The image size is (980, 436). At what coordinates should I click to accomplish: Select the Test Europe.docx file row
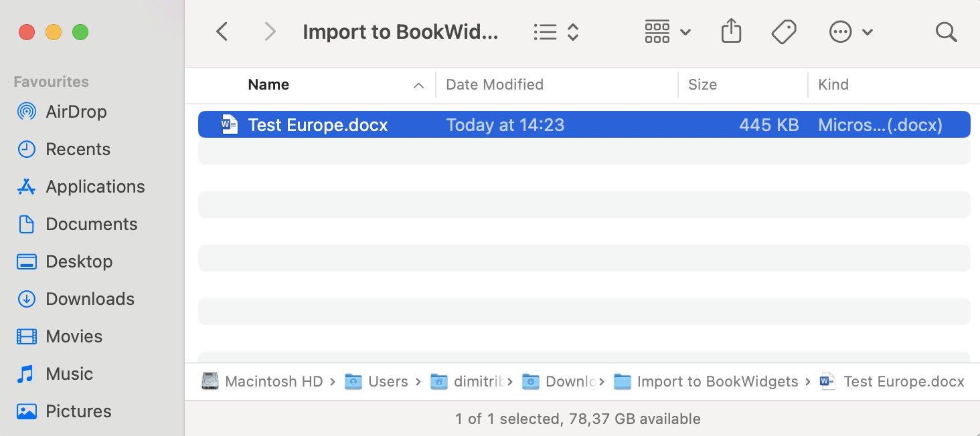point(317,124)
